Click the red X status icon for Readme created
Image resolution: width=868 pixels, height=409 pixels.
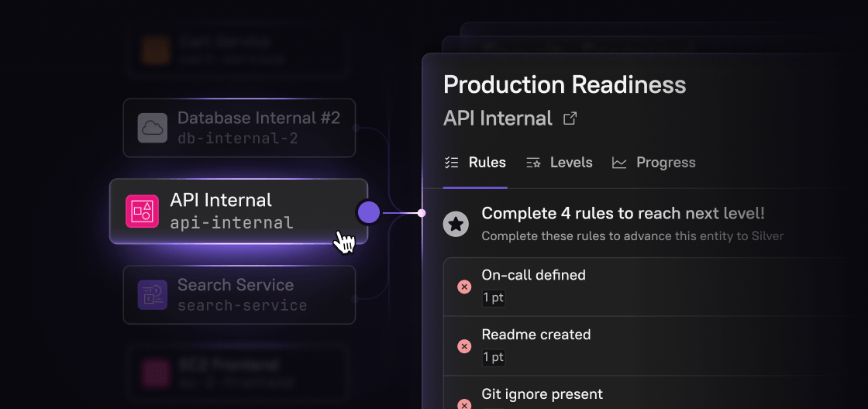pyautogui.click(x=464, y=346)
